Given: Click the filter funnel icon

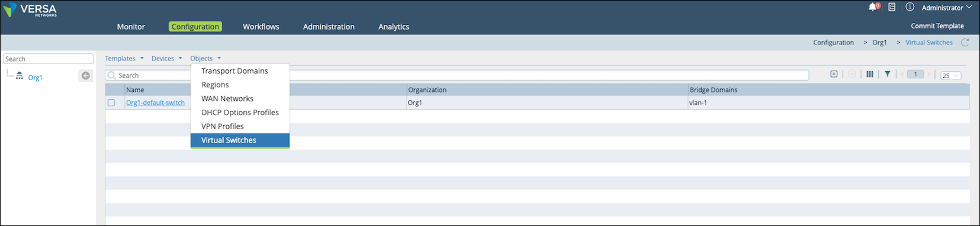Looking at the screenshot, I should tap(887, 74).
